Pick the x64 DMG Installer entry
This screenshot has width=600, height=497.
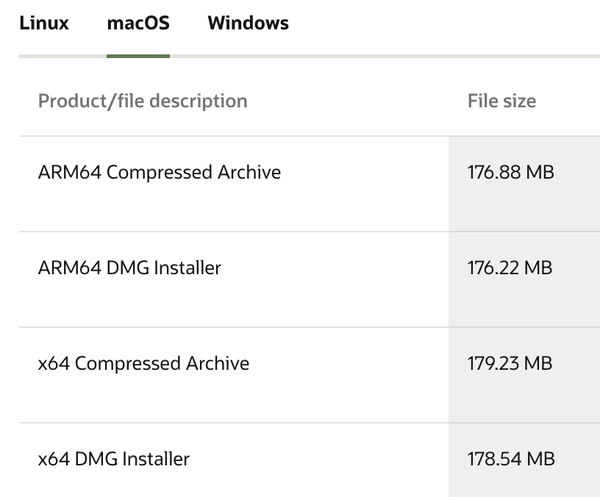[113, 459]
